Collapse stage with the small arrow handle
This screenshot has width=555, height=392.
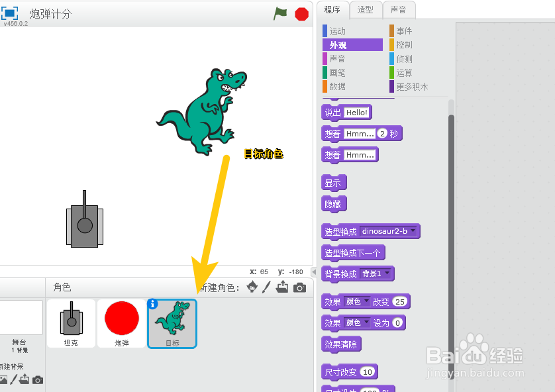314,271
